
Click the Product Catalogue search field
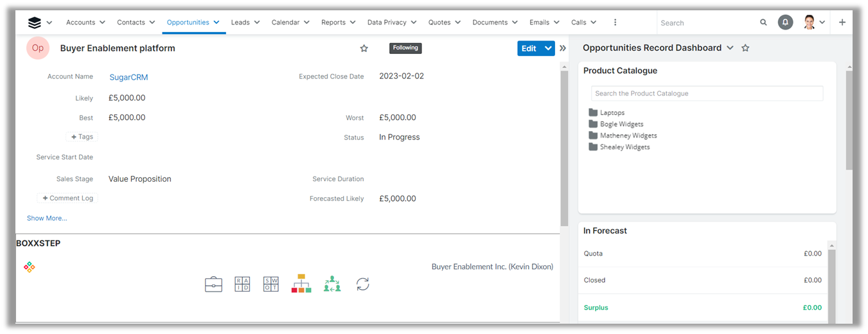[707, 94]
